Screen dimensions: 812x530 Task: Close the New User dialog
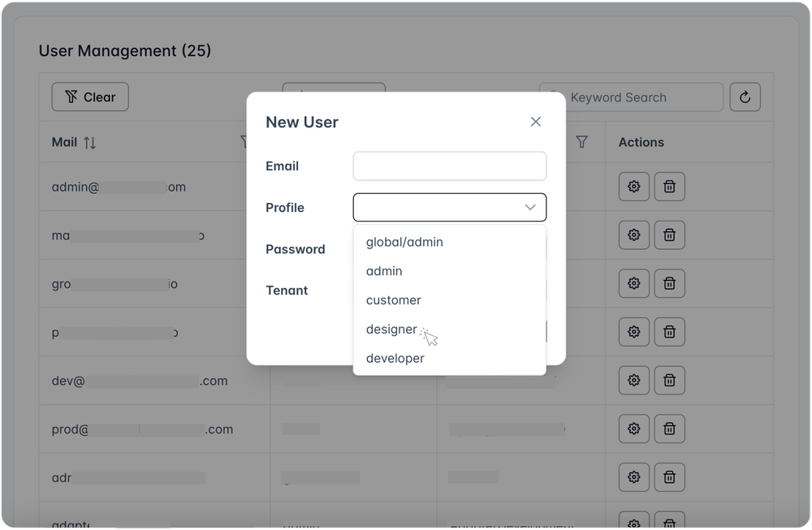coord(535,122)
